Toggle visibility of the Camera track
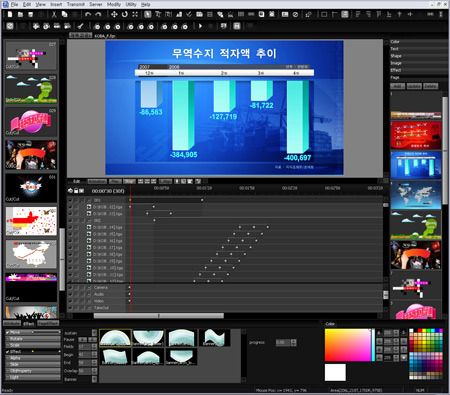Image resolution: width=450 pixels, height=395 pixels. tap(70, 287)
